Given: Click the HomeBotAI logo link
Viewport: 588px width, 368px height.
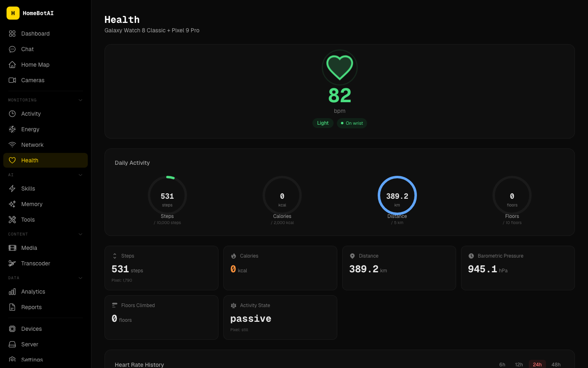Looking at the screenshot, I should coord(31,13).
